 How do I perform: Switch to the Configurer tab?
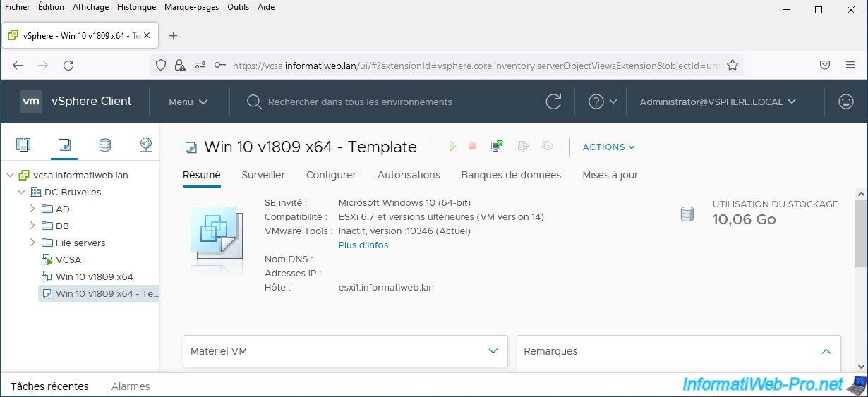click(331, 175)
